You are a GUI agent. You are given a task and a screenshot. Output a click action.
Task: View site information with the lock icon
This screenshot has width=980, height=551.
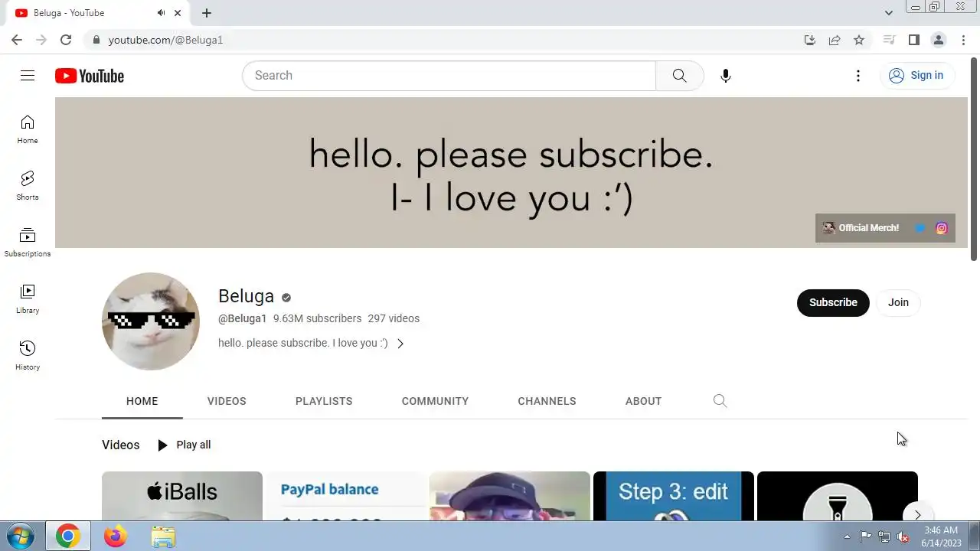[96, 40]
